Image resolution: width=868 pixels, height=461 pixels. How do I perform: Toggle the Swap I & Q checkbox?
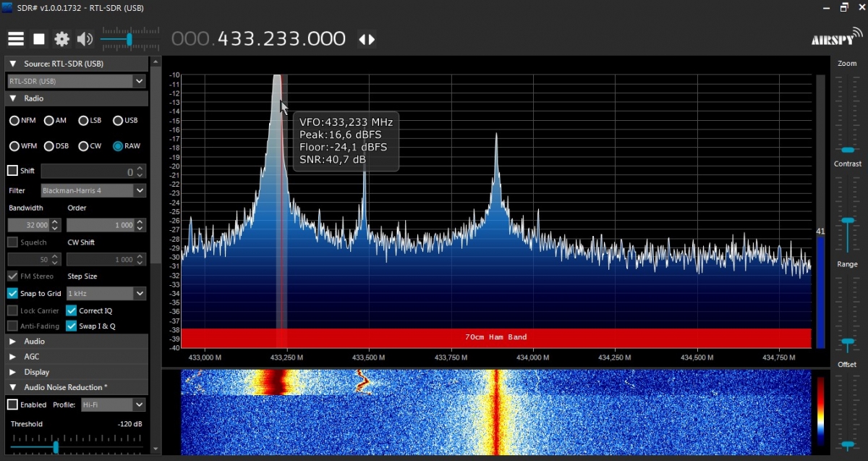click(72, 326)
